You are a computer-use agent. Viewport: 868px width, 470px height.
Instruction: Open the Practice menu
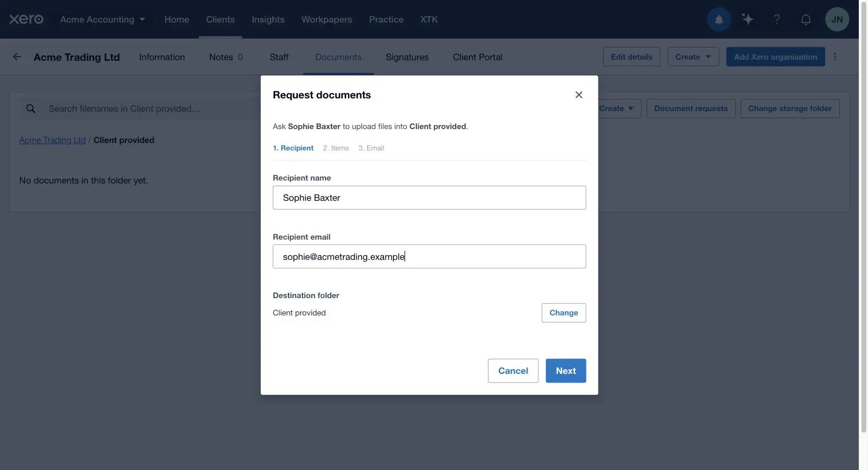point(386,20)
